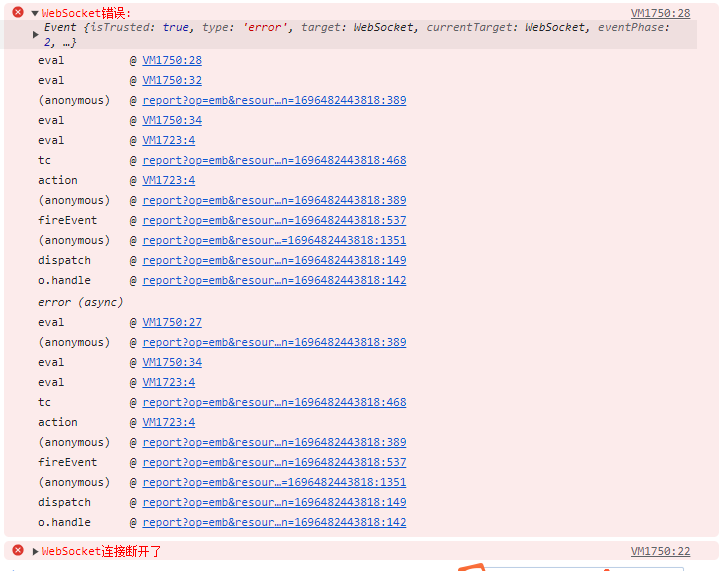The width and height of the screenshot is (722, 571).
Task: Open the VM1750:27 eval link
Action: [172, 322]
